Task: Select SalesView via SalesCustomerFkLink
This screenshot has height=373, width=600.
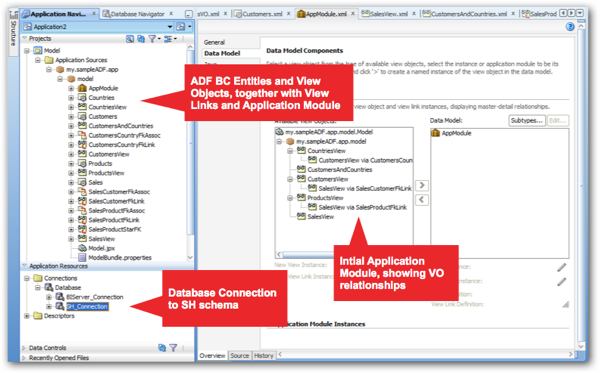Action: (365, 188)
